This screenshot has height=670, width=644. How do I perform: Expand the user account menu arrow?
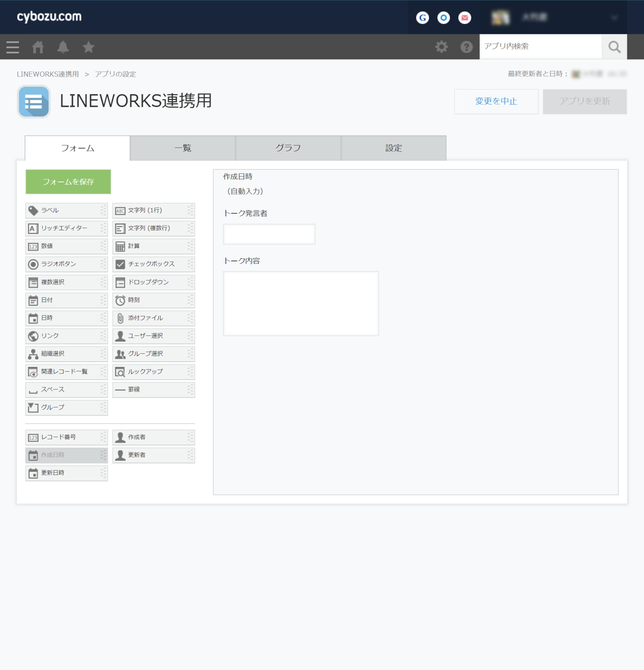[614, 18]
